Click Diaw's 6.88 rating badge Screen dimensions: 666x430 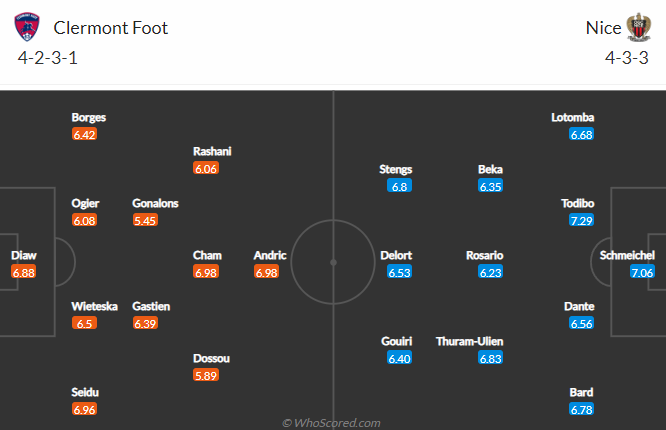pyautogui.click(x=24, y=272)
